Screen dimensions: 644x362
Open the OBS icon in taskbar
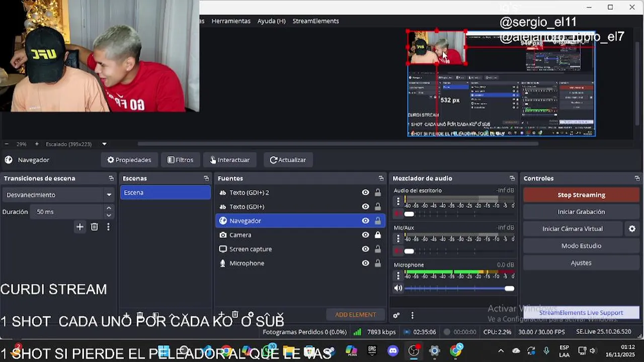[414, 351]
